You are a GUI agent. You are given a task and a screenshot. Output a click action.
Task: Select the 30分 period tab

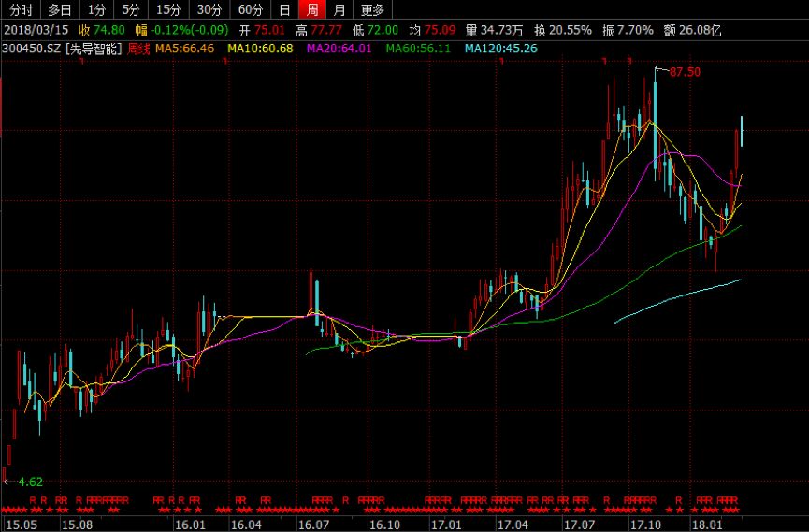coord(209,9)
